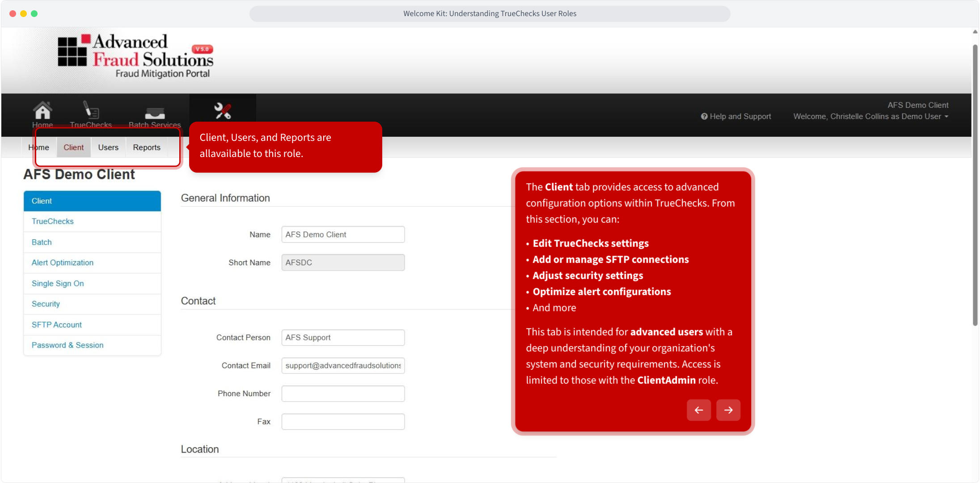Viewport: 980px width, 483px height.
Task: Open the Batch Services tray icon
Action: pos(155,113)
